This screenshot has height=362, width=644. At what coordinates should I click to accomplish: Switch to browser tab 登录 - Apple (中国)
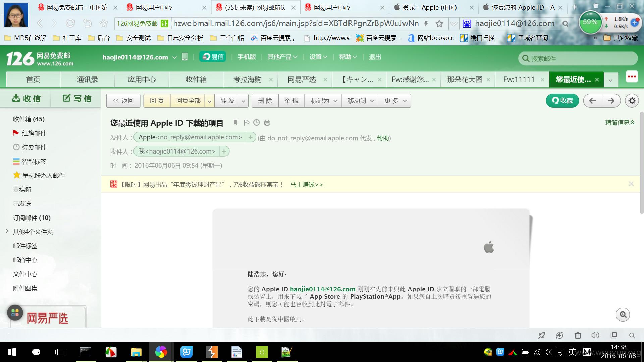tap(430, 7)
